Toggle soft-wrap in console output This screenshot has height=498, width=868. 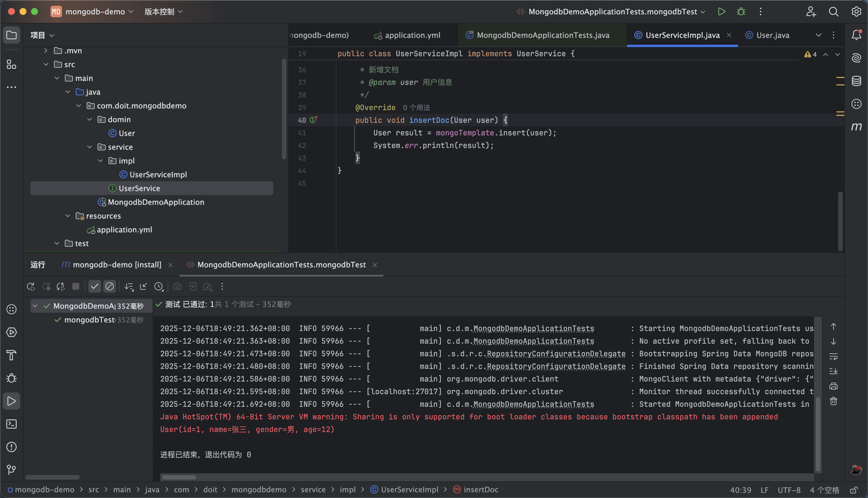click(834, 356)
